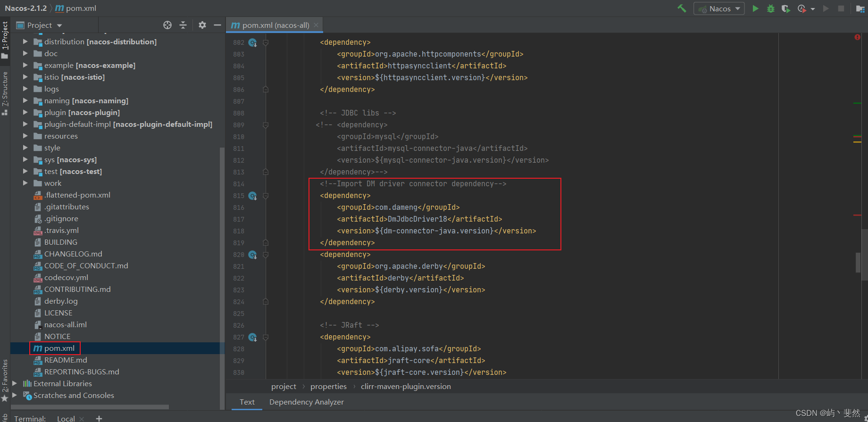Click the Project Structure icon in toolbar
This screenshot has width=868, height=422.
[860, 8]
